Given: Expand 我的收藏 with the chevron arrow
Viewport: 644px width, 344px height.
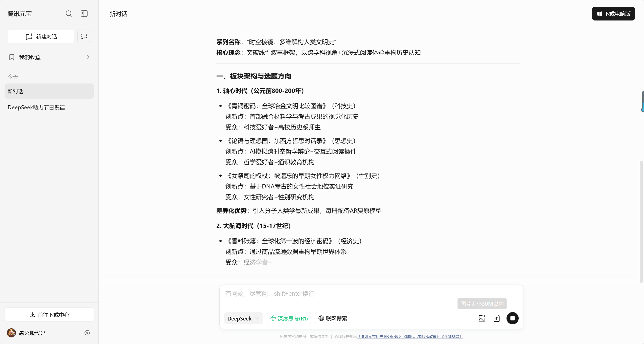Looking at the screenshot, I should point(88,57).
